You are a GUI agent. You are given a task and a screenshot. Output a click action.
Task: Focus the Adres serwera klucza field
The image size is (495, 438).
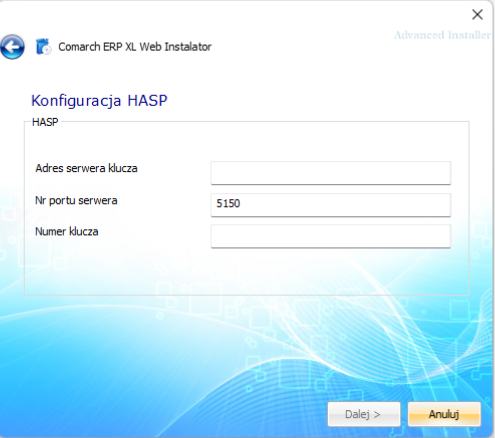click(x=331, y=173)
